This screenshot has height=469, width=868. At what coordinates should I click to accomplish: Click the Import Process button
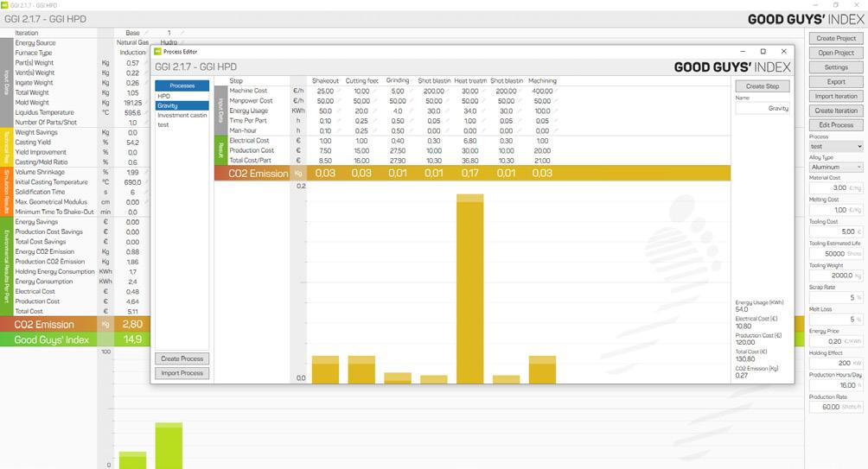[182, 373]
